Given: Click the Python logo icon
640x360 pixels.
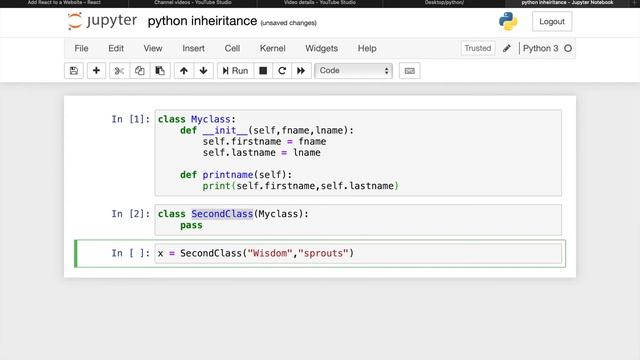Looking at the screenshot, I should click(x=508, y=21).
